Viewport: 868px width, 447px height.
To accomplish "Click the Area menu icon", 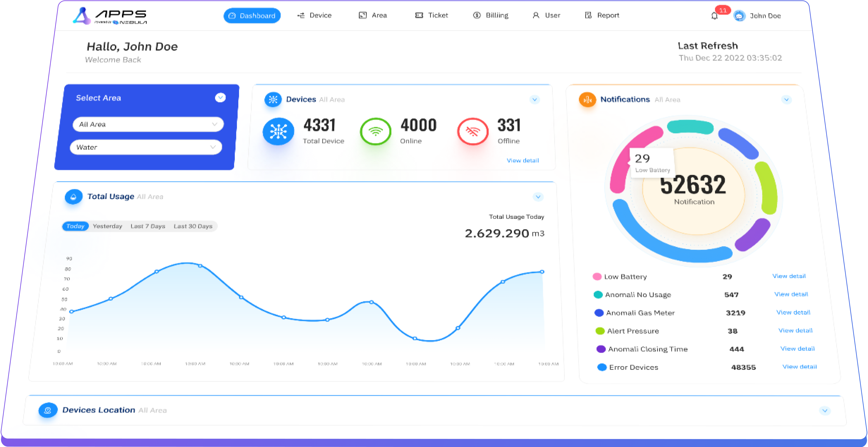I will point(363,15).
